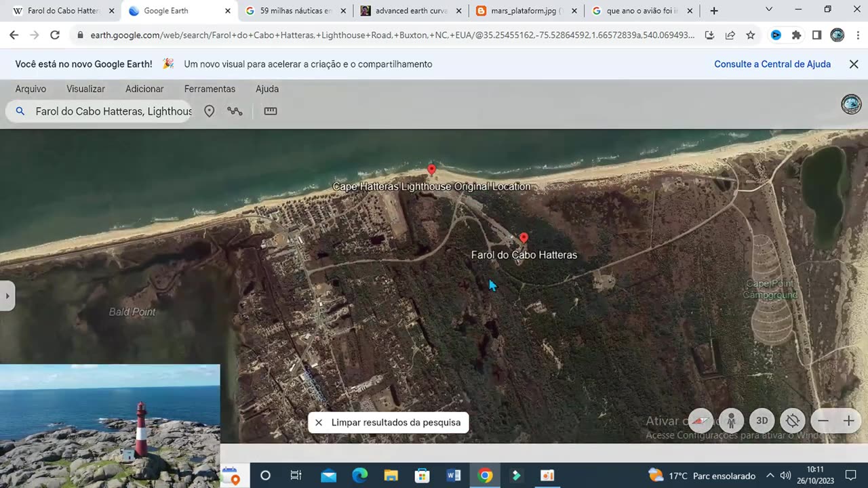Open Consulte a Central de Ajuda link
This screenshot has height=488, width=868.
(772, 64)
